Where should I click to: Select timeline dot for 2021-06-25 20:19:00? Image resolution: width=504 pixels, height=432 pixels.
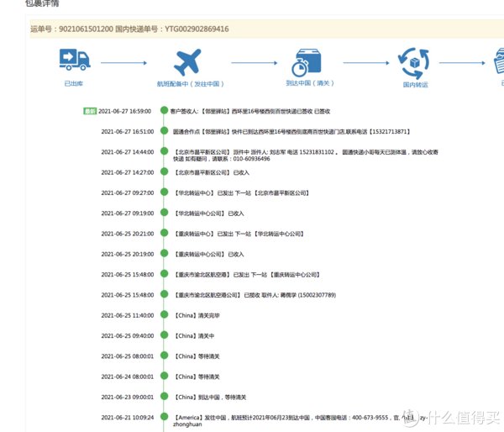click(165, 253)
